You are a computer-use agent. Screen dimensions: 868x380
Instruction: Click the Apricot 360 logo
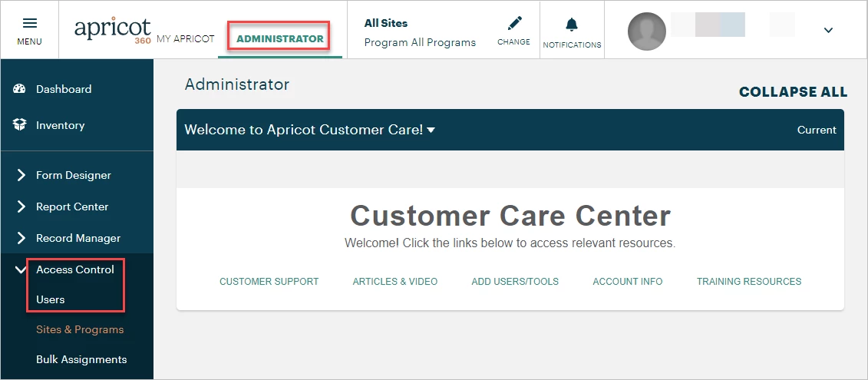(113, 31)
